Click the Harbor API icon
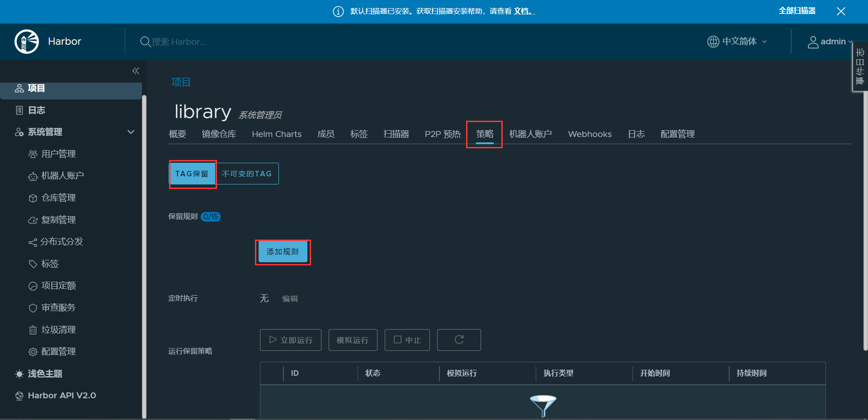This screenshot has width=868, height=420. 19,396
